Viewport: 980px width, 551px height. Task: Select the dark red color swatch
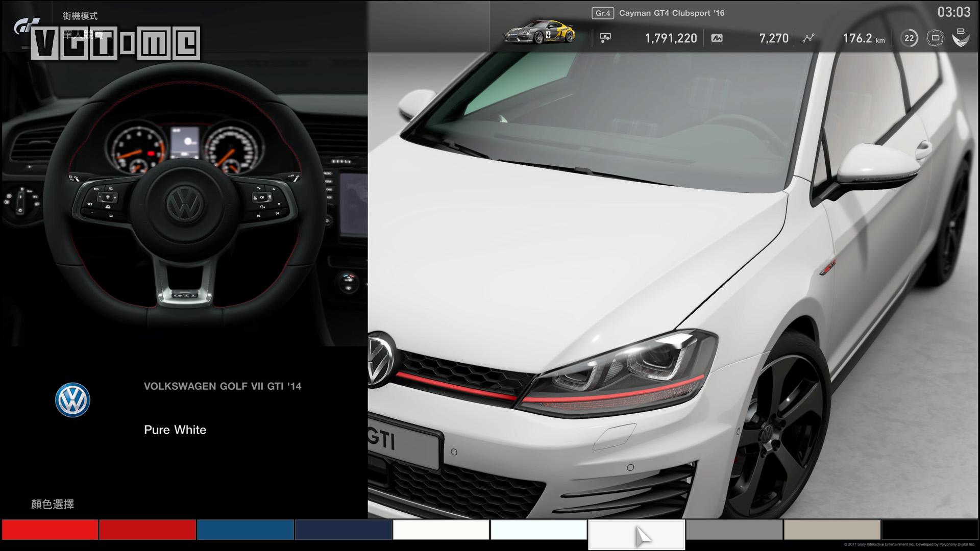[148, 530]
